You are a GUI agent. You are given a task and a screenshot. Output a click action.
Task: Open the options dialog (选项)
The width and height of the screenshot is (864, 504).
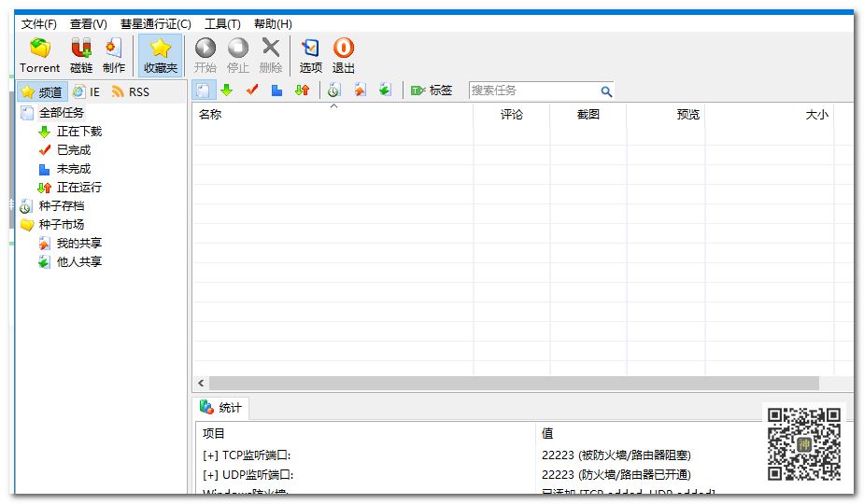(310, 55)
